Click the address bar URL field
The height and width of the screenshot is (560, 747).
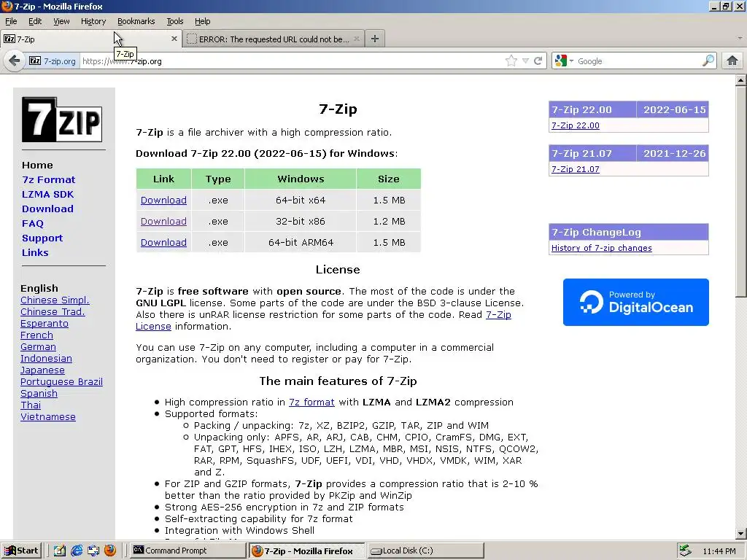coord(290,61)
